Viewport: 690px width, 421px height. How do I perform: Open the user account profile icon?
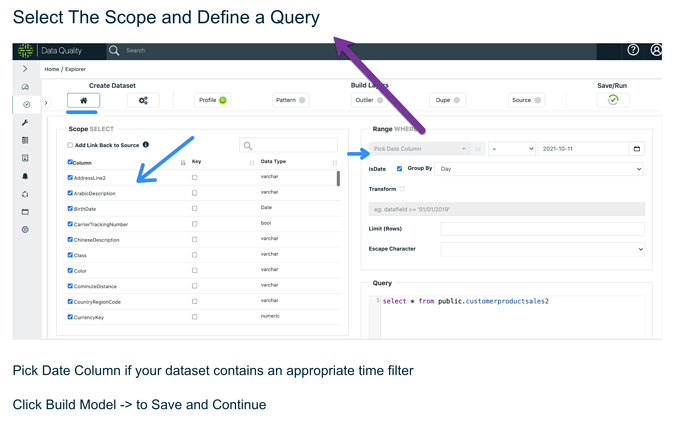(x=656, y=50)
